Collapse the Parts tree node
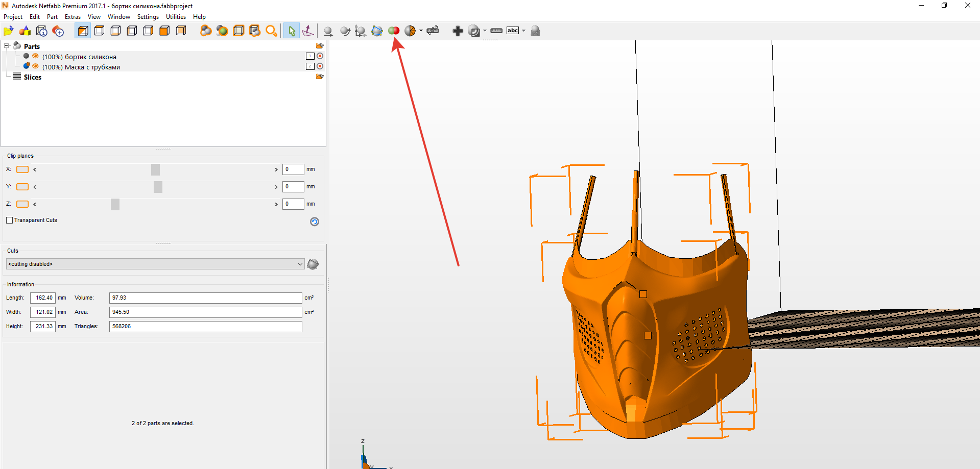Image resolution: width=980 pixels, height=469 pixels. coord(7,45)
